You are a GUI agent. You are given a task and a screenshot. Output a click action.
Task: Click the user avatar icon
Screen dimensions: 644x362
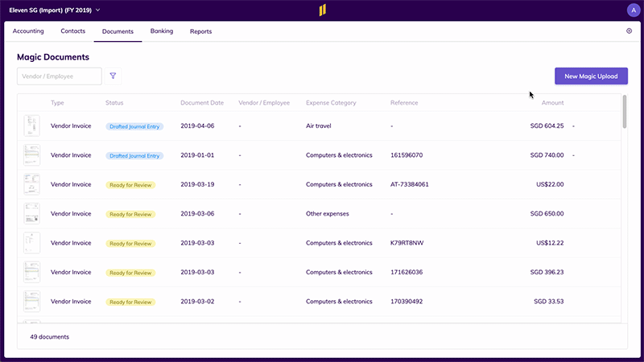pyautogui.click(x=632, y=10)
